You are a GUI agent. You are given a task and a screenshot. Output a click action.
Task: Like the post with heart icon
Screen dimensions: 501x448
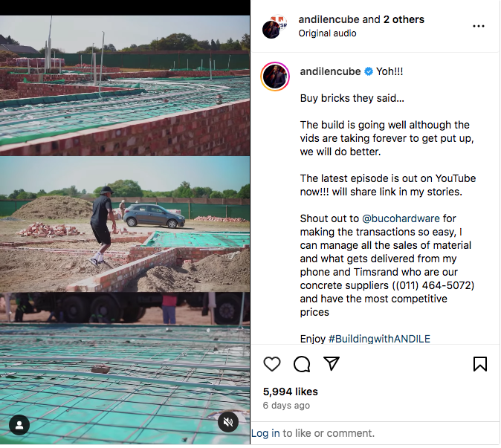tap(272, 364)
